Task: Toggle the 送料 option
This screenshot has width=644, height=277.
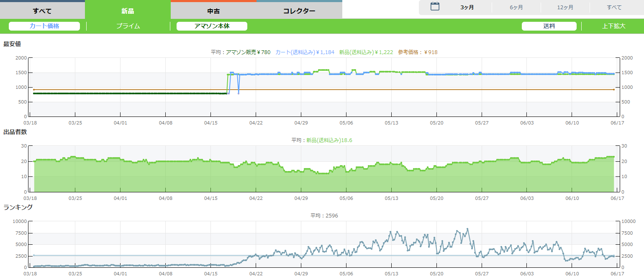Action: tap(549, 26)
